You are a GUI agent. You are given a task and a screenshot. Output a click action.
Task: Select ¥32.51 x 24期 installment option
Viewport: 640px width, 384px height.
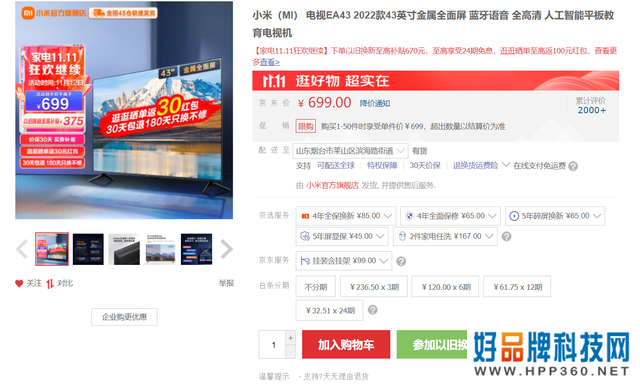[329, 310]
